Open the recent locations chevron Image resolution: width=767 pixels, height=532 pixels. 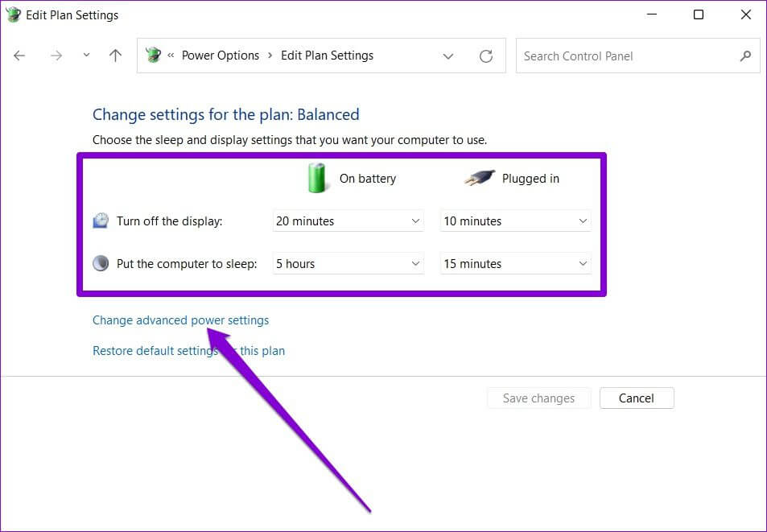[86, 56]
